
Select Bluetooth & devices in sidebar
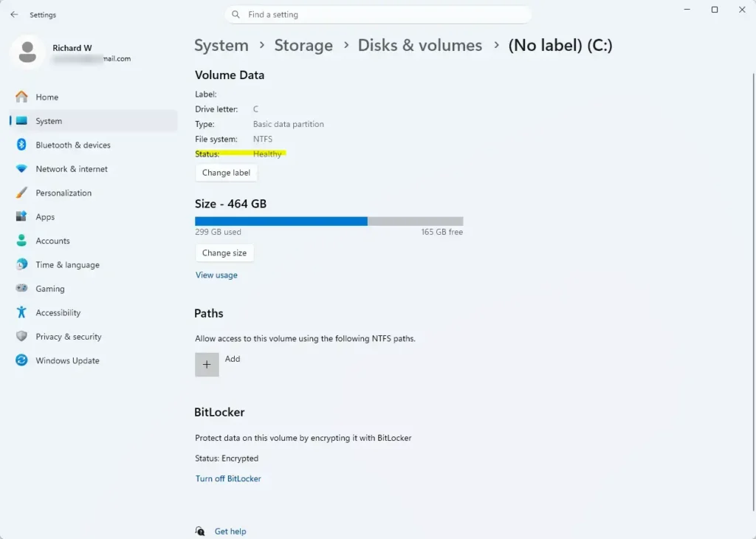(94, 145)
